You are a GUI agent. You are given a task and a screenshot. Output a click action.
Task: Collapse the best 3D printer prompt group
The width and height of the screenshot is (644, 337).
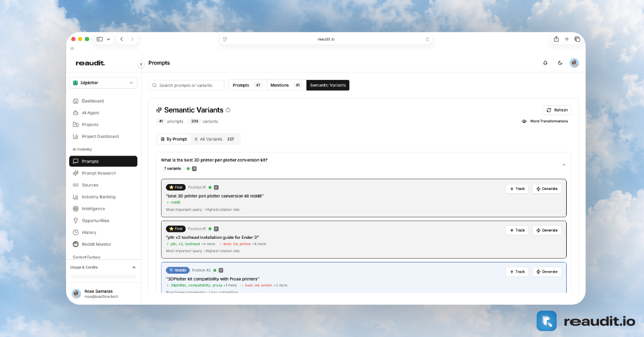click(564, 164)
